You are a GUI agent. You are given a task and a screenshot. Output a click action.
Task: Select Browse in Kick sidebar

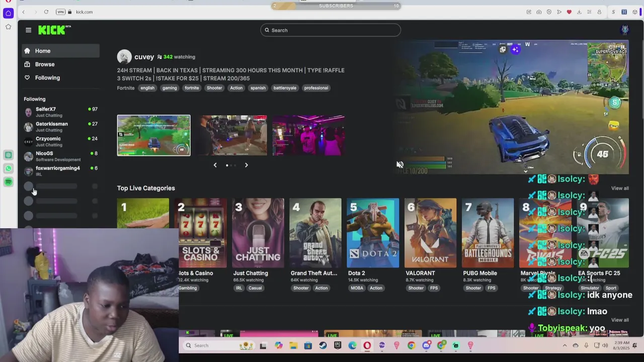pos(60,64)
